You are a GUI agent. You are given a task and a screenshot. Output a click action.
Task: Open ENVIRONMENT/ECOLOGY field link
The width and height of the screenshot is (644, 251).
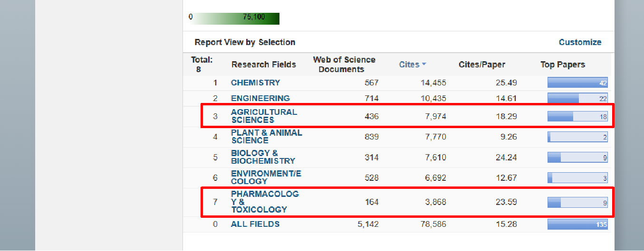[266, 177]
